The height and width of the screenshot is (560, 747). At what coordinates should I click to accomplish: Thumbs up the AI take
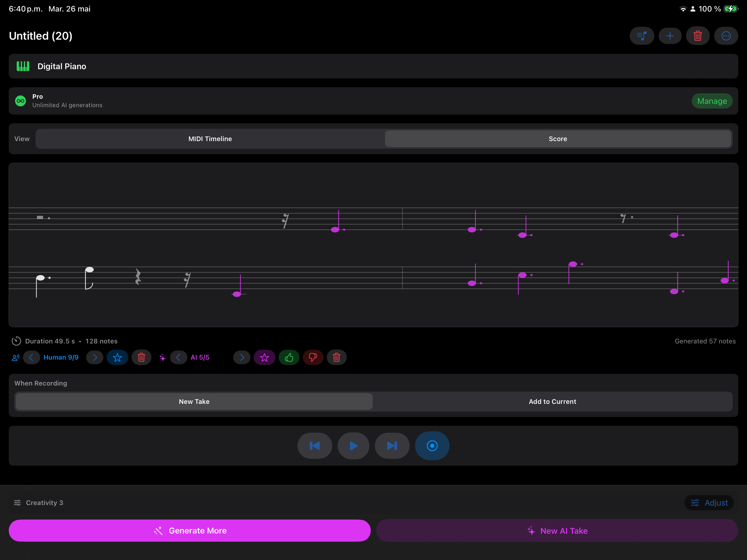pyautogui.click(x=289, y=357)
